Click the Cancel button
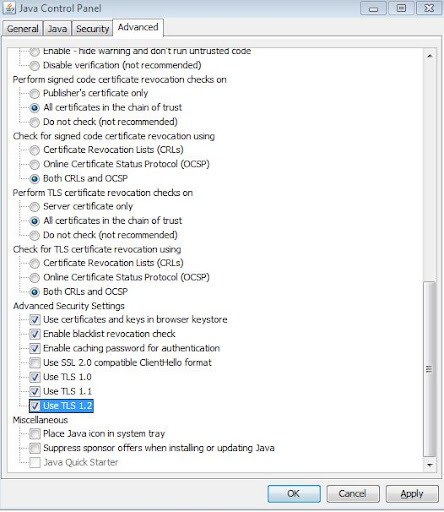Screen dimensions: 444x512 pos(353,494)
